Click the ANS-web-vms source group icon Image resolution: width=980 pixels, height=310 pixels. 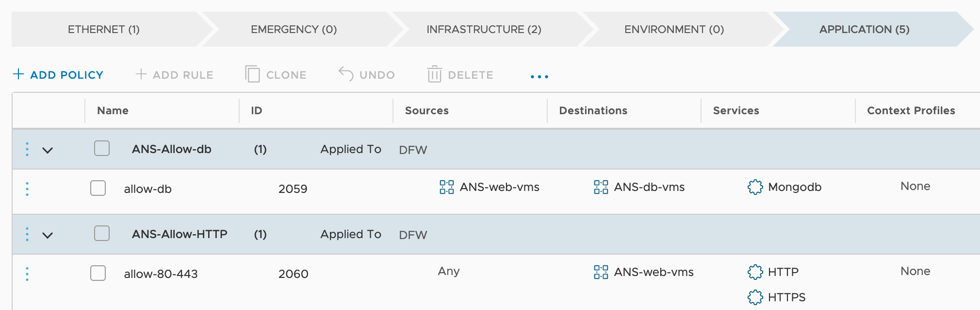[x=446, y=187]
